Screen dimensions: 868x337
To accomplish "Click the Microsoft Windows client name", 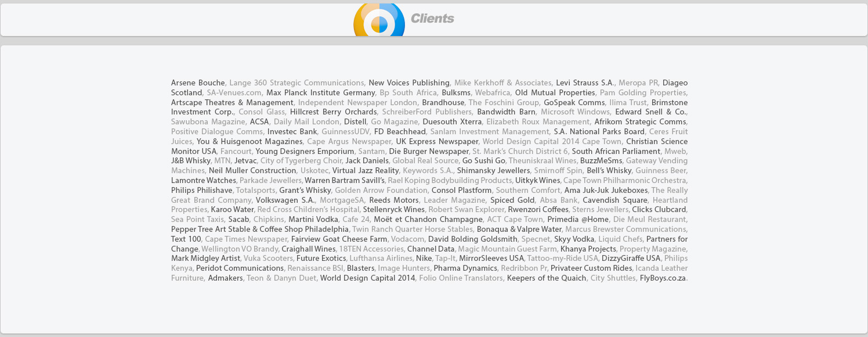I will 575,112.
